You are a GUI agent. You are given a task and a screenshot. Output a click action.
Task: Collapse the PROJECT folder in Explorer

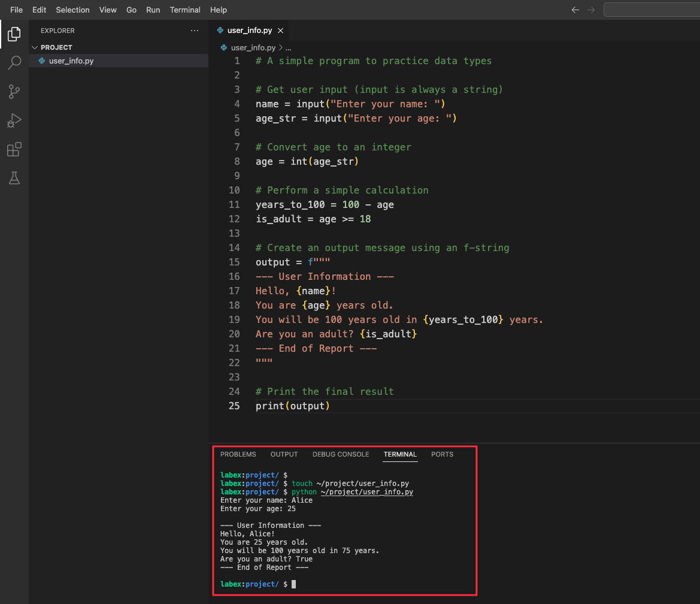click(x=35, y=47)
